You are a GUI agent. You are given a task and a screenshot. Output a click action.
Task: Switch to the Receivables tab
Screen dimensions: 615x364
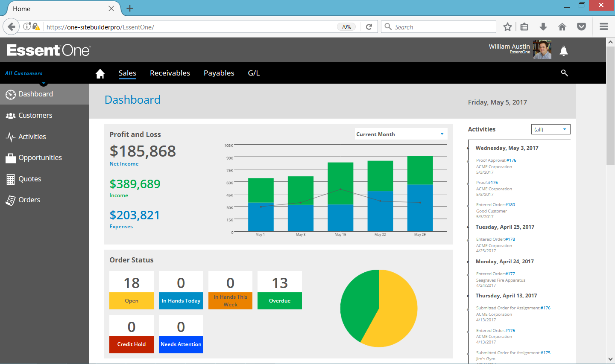[x=170, y=73]
